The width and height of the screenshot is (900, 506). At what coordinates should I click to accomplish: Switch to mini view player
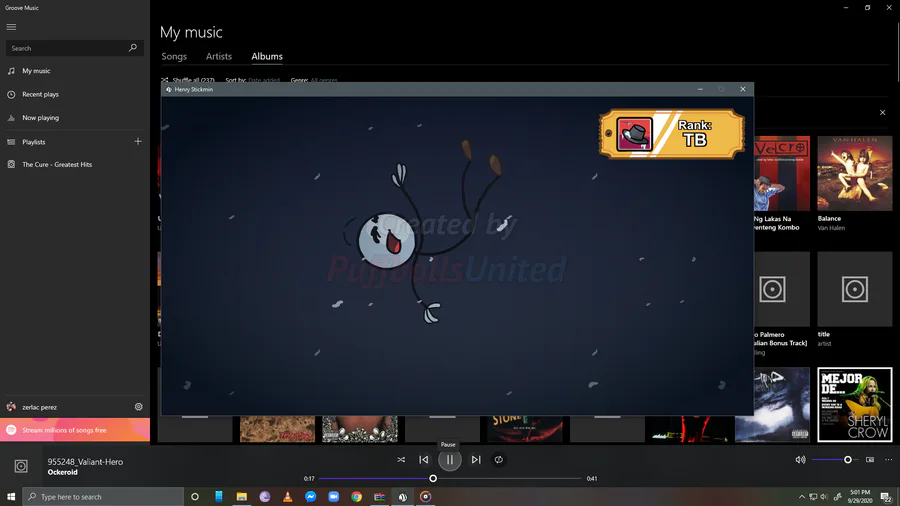click(870, 460)
